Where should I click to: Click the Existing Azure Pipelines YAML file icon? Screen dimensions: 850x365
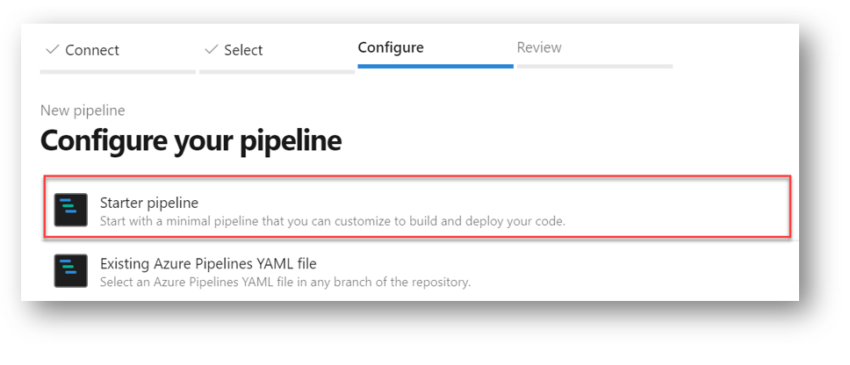(x=71, y=270)
